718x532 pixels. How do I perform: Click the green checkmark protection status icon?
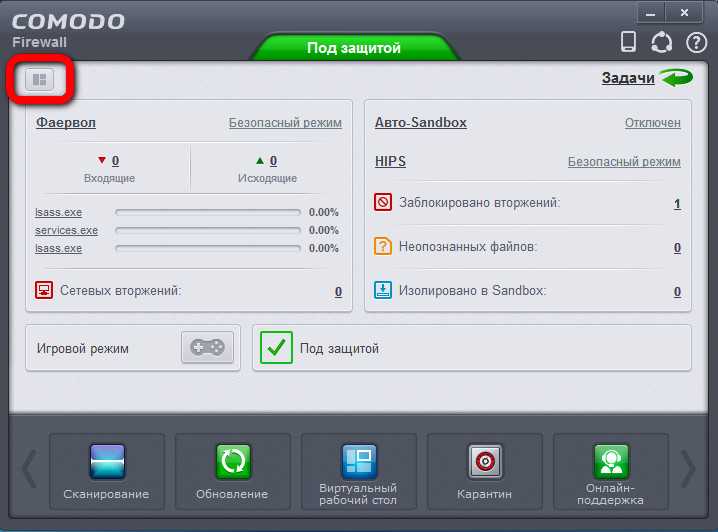click(x=276, y=347)
